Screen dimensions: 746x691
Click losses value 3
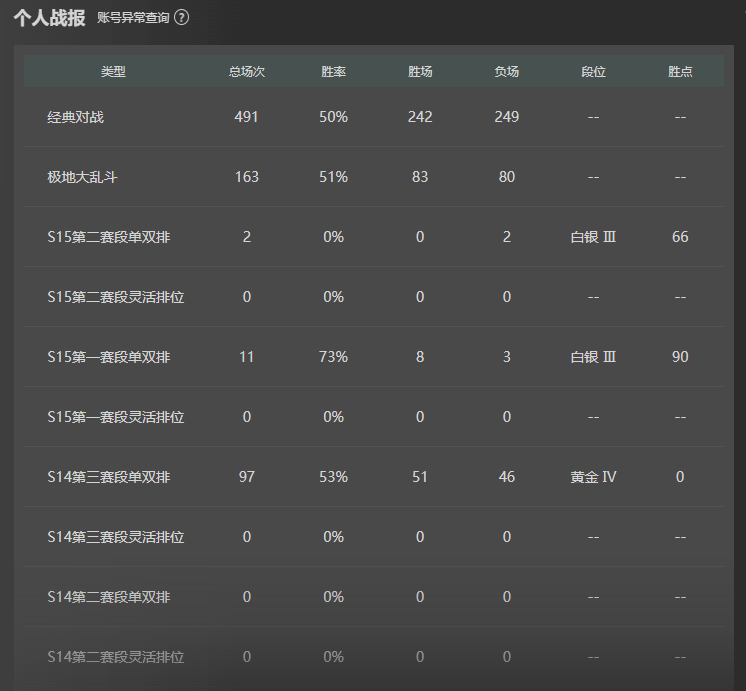(507, 357)
